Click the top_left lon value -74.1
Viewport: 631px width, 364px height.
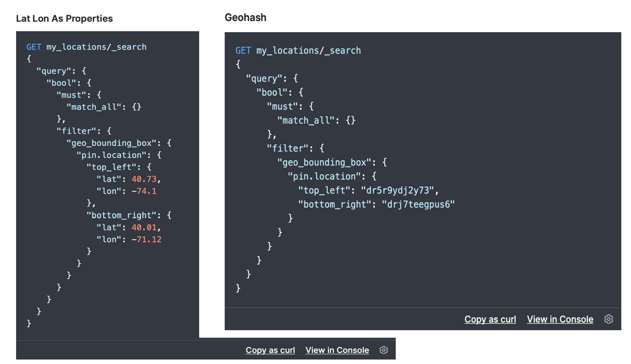(144, 191)
